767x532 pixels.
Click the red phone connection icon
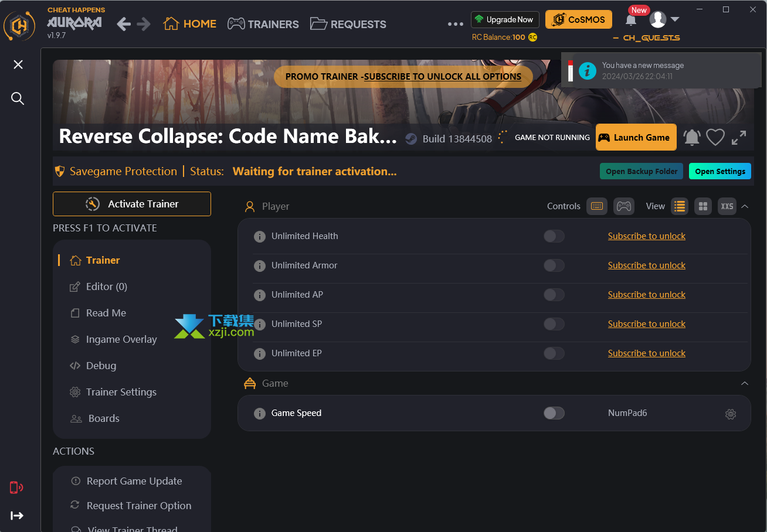click(x=16, y=487)
